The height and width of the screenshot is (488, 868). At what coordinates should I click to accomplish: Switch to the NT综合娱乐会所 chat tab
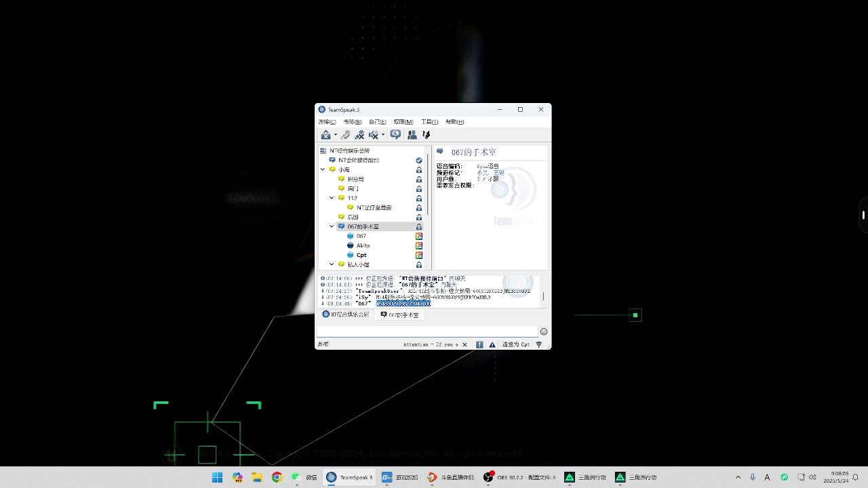point(346,314)
